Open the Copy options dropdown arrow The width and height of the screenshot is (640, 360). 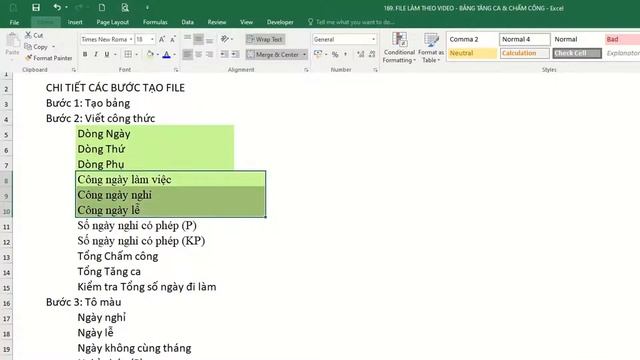click(x=53, y=47)
